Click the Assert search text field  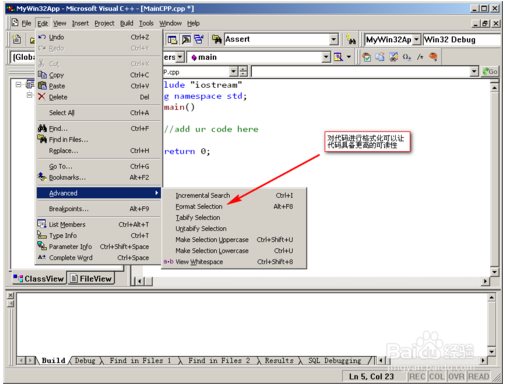click(277, 39)
